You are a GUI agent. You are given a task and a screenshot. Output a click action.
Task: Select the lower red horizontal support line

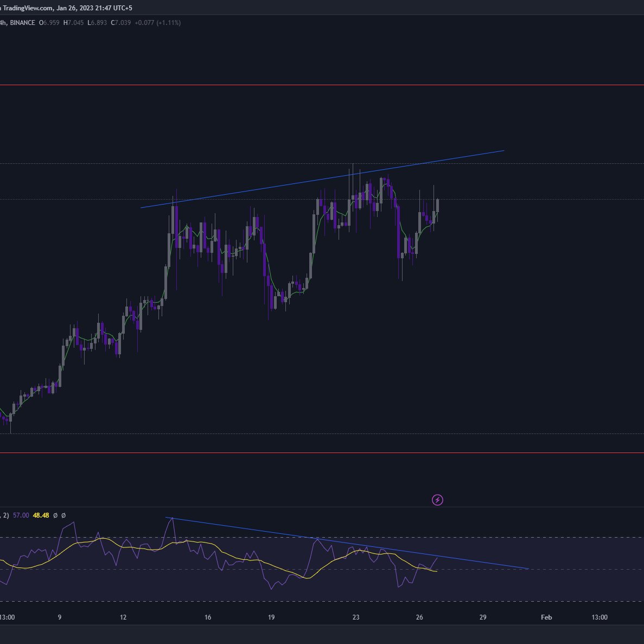pos(322,452)
